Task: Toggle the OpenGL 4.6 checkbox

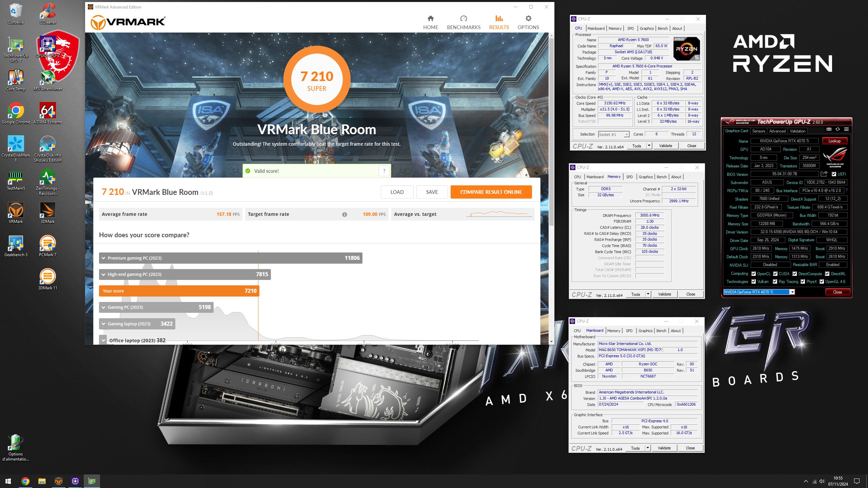Action: [x=822, y=282]
